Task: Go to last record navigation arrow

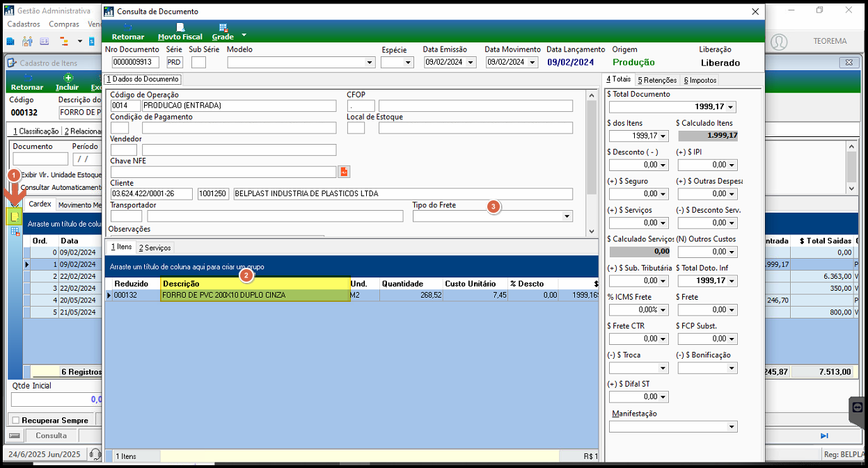Action: 825,435
